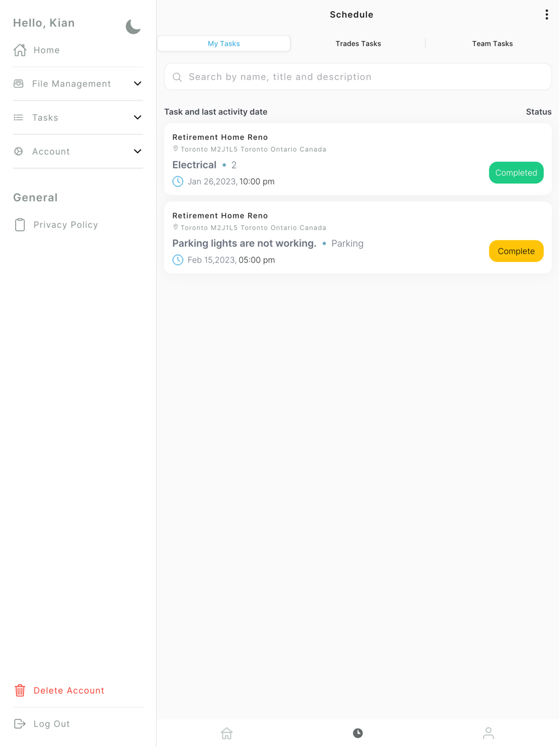Click the green Completed status button
The image size is (560, 747).
click(x=516, y=172)
